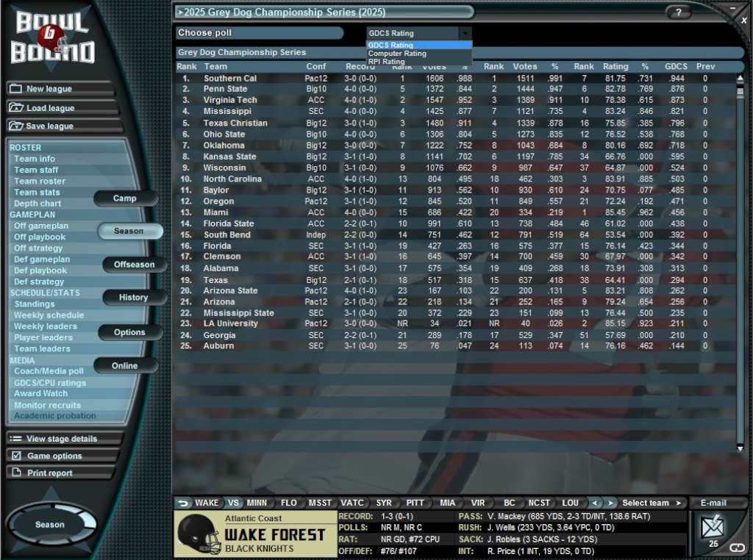Image resolution: width=753 pixels, height=560 pixels.
Task: Switch to the PITT team tab
Action: coord(417,503)
